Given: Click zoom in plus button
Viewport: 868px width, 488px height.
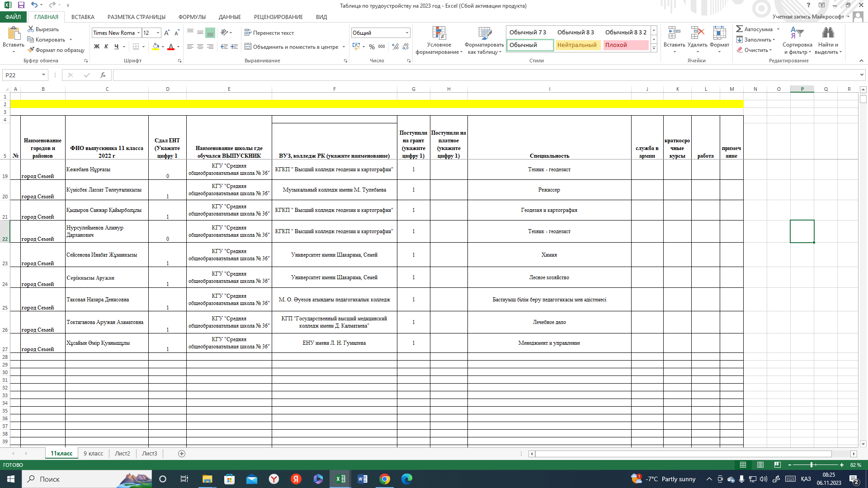Looking at the screenshot, I should [842, 465].
